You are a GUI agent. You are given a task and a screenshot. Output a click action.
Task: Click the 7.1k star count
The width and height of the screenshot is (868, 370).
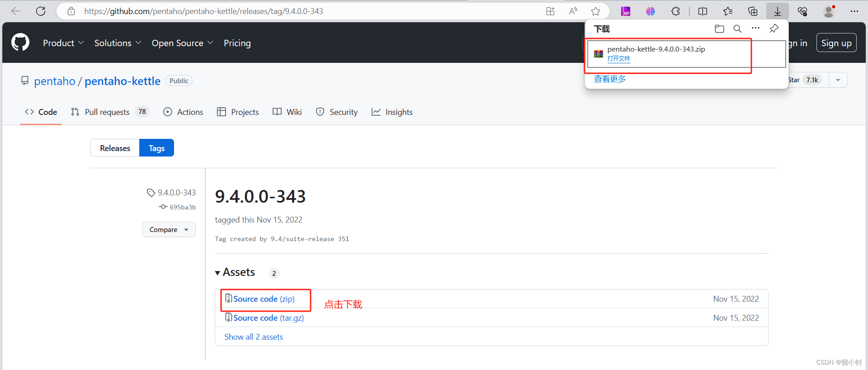coord(812,80)
